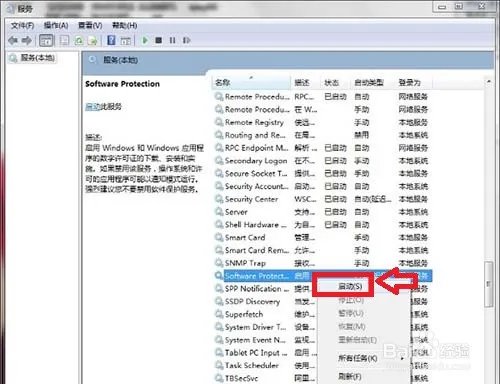Image resolution: width=500 pixels, height=384 pixels.
Task: Select the SNMP Trap service row
Action: pyautogui.click(x=322, y=263)
